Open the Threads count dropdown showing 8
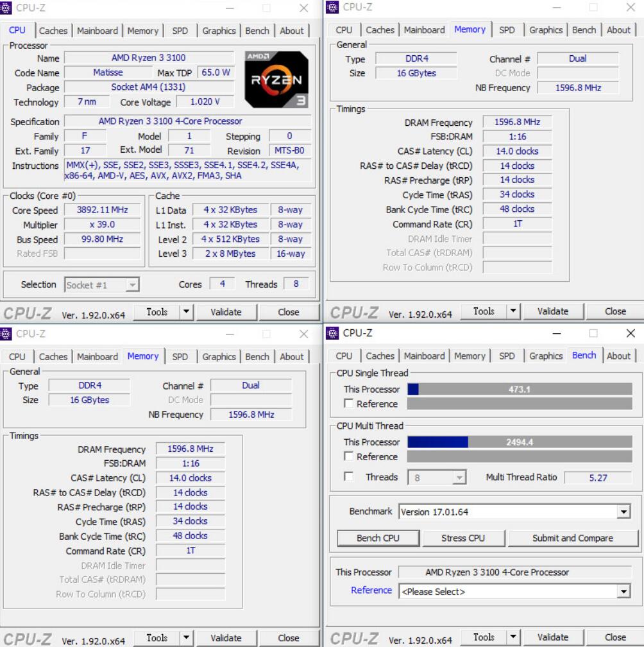Viewport: 644px width, 647px height. click(459, 478)
